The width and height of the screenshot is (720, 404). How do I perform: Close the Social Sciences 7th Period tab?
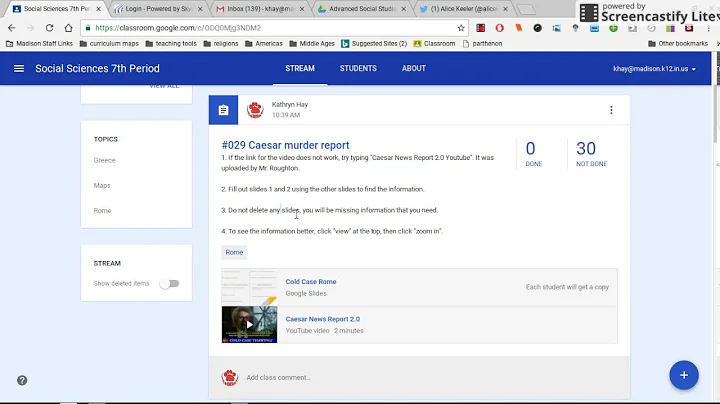pos(98,9)
